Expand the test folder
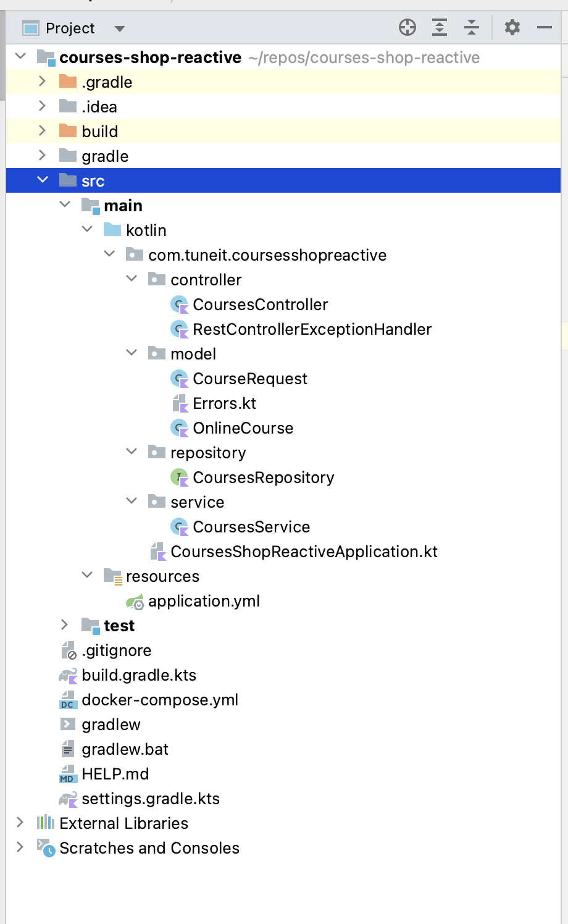 pos(65,625)
